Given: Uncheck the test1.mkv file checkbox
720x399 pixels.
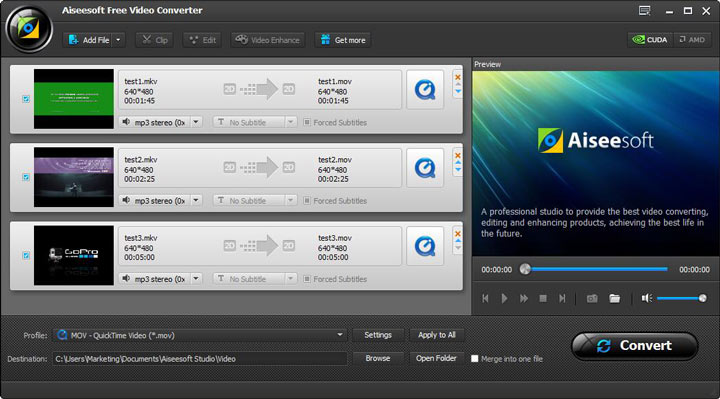Looking at the screenshot, I should click(26, 99).
